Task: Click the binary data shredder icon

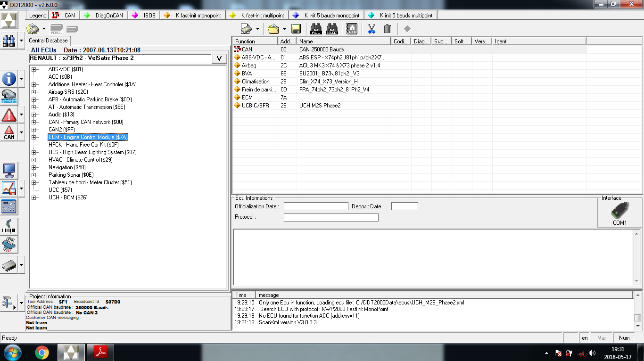Action: pos(9,244)
